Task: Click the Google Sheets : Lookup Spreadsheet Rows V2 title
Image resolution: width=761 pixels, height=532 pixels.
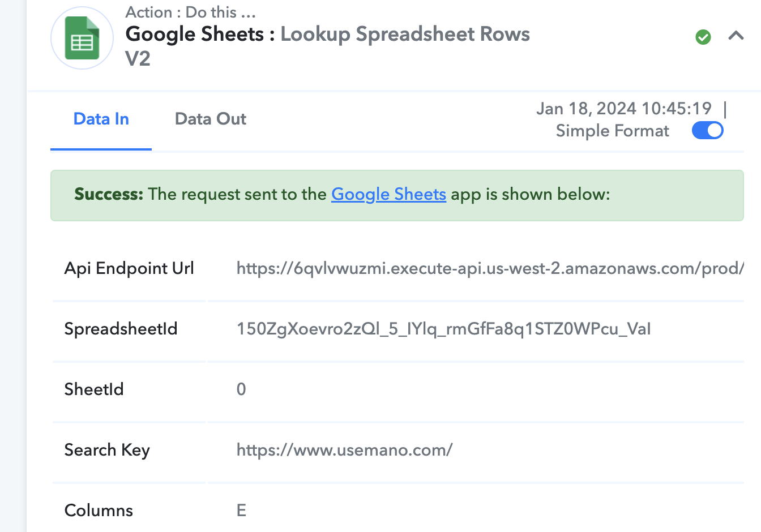Action: click(327, 46)
